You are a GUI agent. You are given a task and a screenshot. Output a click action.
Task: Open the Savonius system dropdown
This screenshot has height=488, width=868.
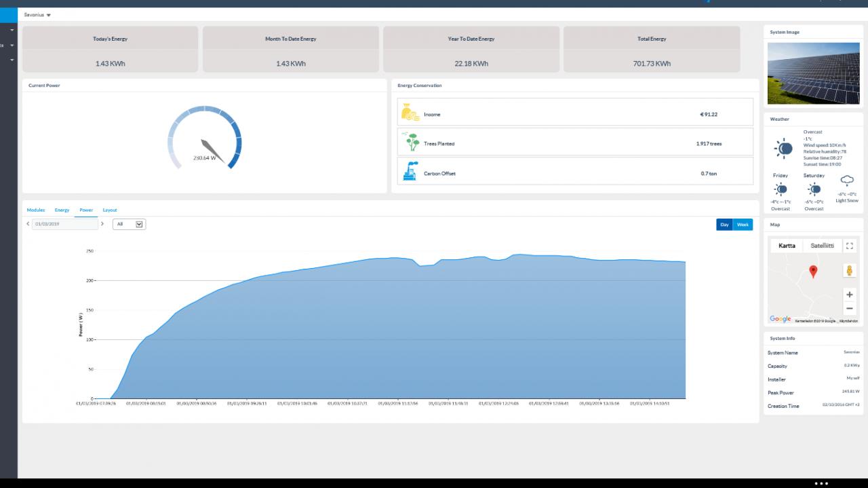(37, 15)
